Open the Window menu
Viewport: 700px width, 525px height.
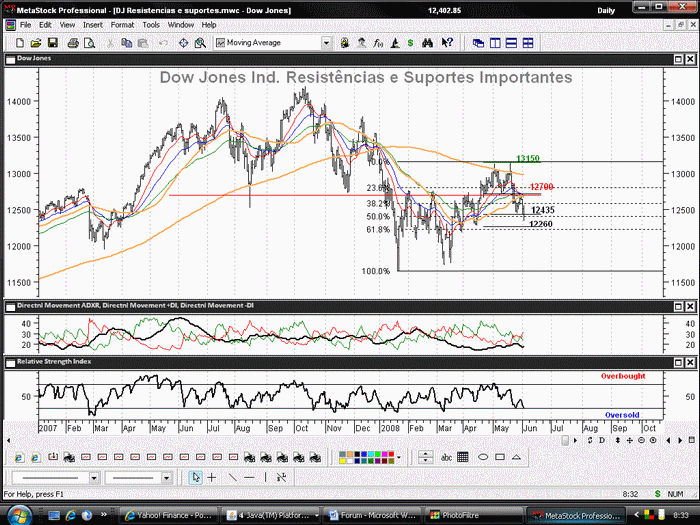[181, 25]
